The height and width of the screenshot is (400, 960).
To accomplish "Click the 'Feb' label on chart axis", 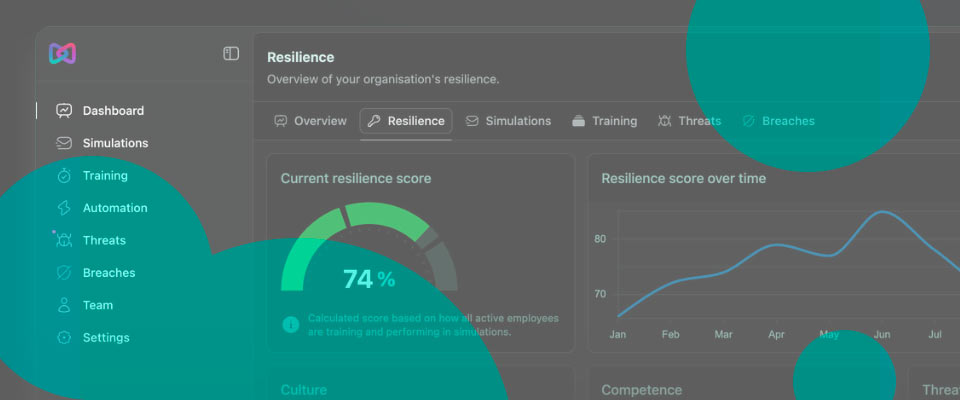I will [670, 335].
